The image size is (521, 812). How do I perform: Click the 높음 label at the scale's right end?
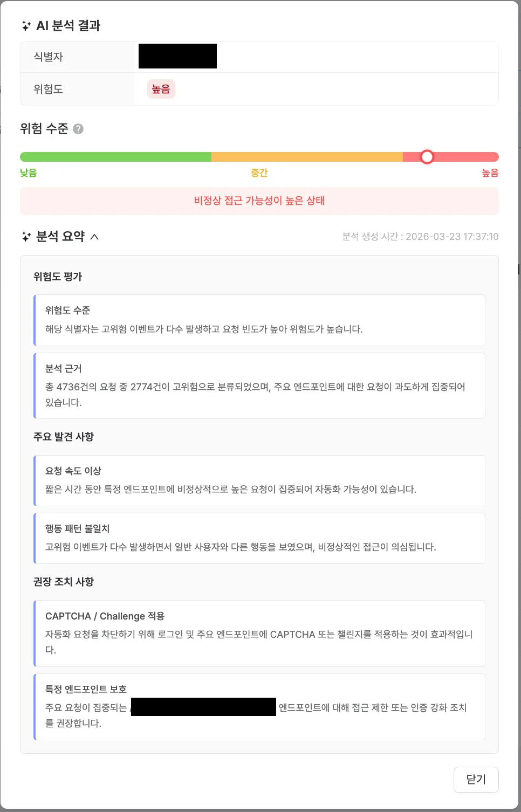pos(490,173)
